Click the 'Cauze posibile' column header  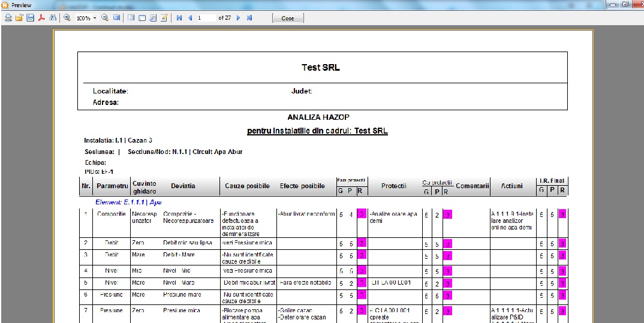point(247,186)
